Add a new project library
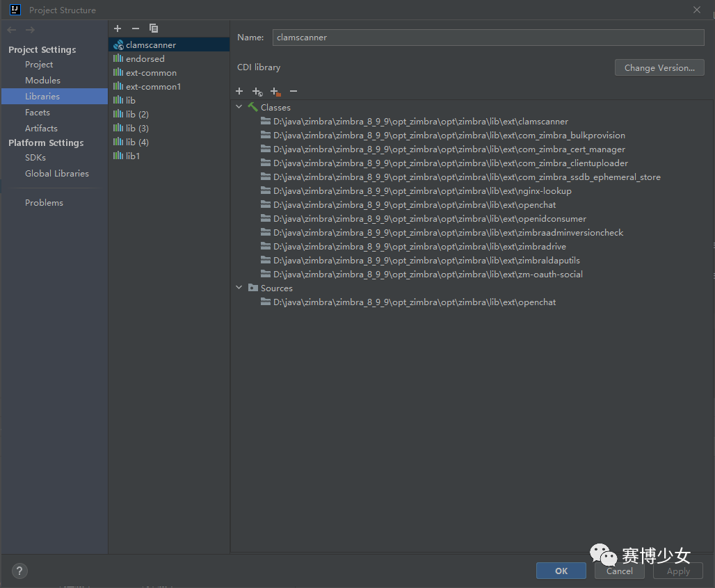Viewport: 715px width, 588px height. [x=117, y=28]
